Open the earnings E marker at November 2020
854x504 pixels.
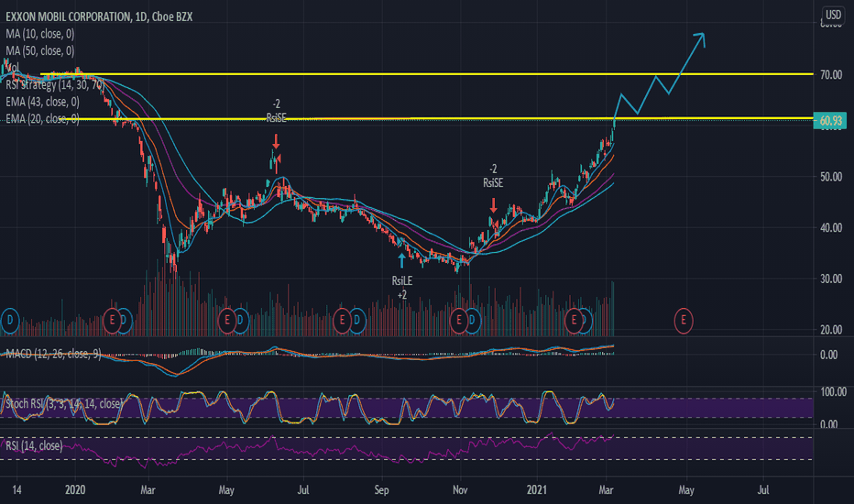(x=458, y=321)
